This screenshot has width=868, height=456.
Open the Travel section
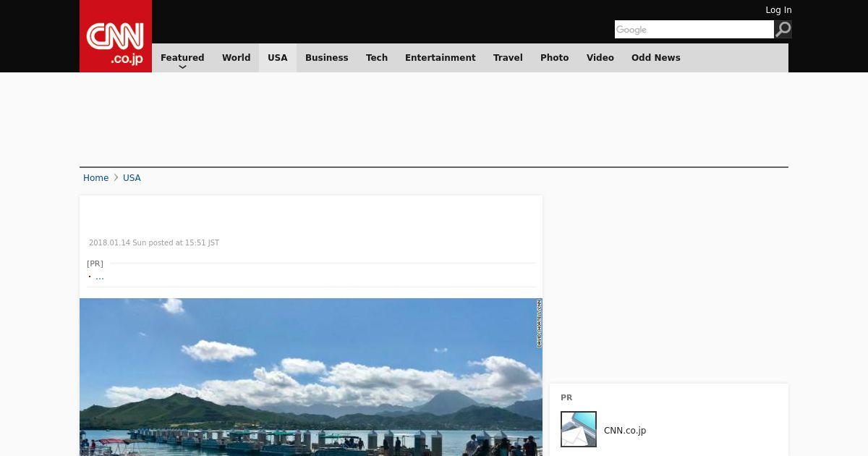pos(508,58)
